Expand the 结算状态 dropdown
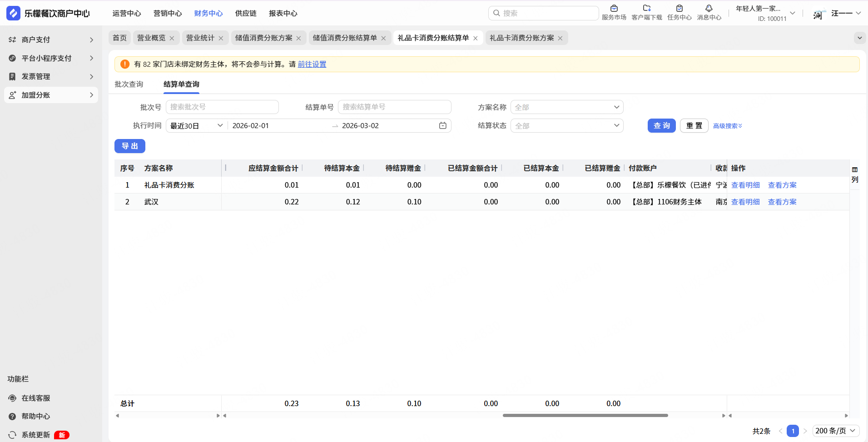Viewport: 868px width, 442px height. pyautogui.click(x=566, y=126)
